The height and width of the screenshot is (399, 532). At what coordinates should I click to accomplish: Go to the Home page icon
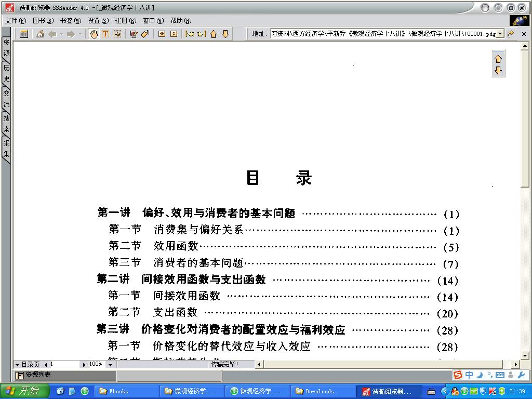point(40,34)
